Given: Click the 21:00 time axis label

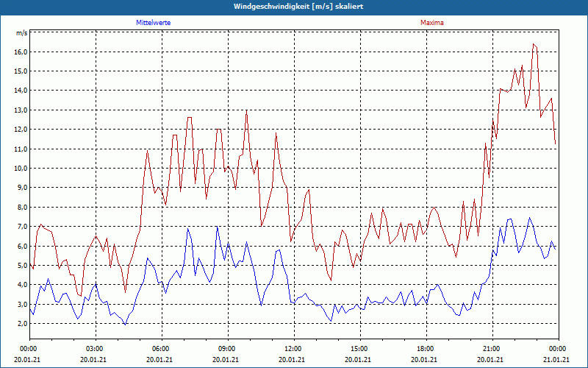Looking at the screenshot, I should 492,349.
